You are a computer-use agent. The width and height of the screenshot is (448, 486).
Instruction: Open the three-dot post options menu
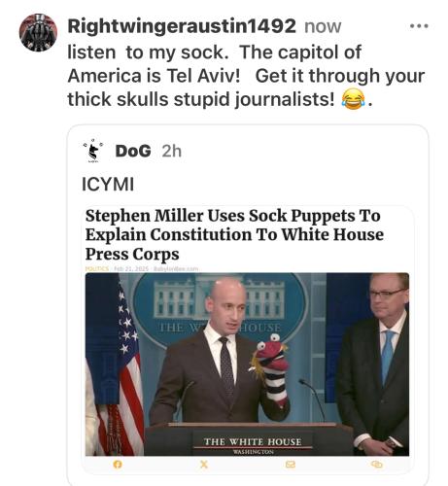(419, 26)
